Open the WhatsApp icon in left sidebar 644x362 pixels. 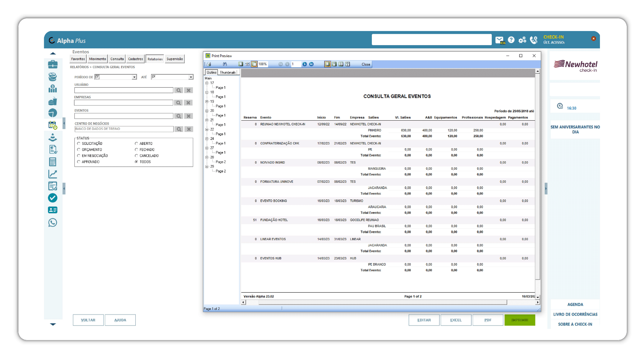point(53,223)
